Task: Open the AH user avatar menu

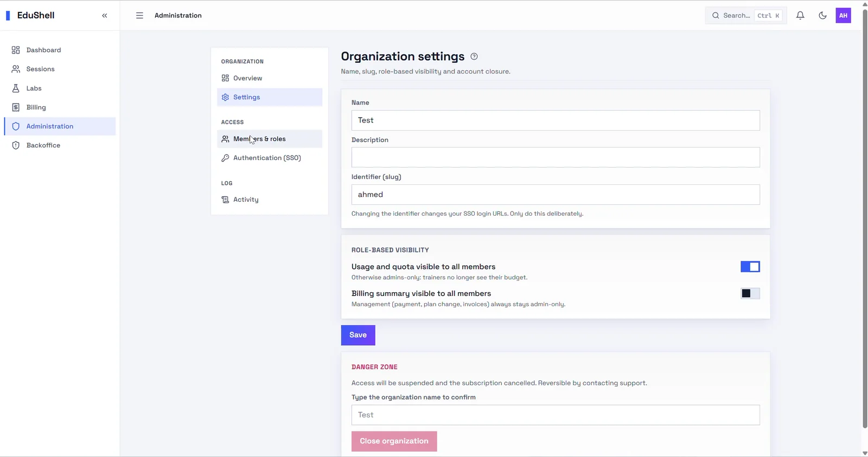Action: tap(843, 16)
